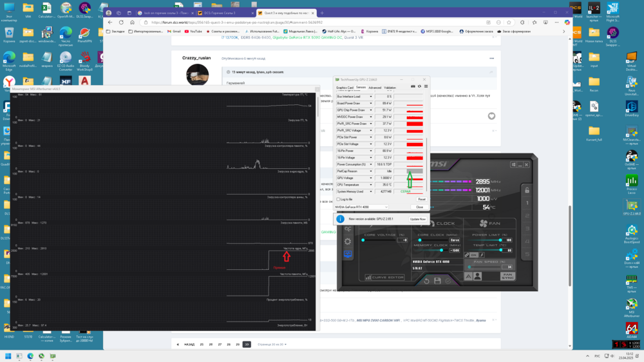Image resolution: width=644 pixels, height=362 pixels.
Task: Click the GPU-Z Reset button
Action: point(421,199)
